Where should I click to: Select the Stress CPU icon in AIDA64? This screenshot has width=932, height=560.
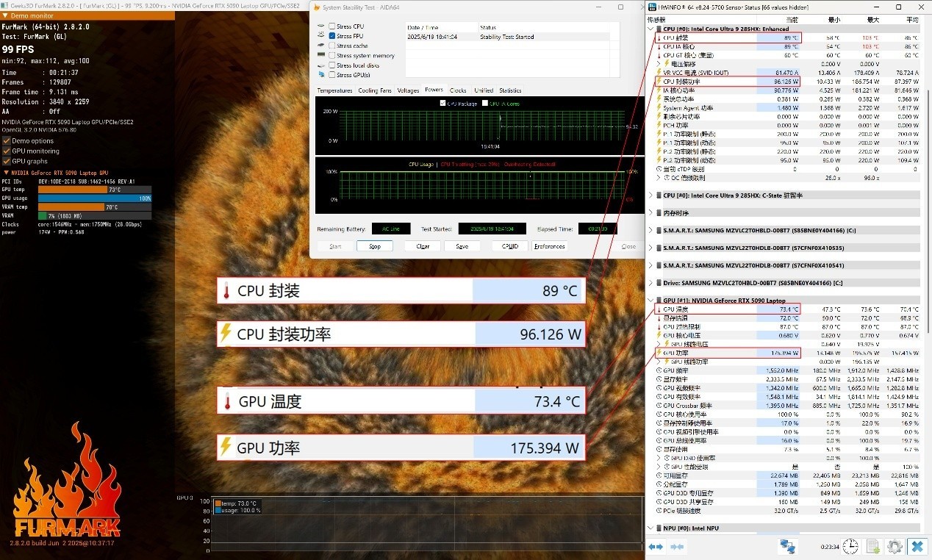[320, 26]
